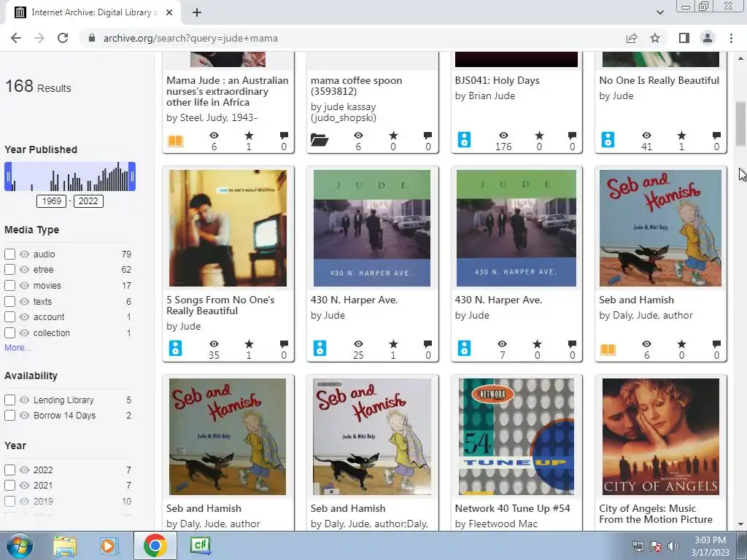Click the views eye icon on the No One Is Really Beautiful card
The image size is (747, 560).
646,136
